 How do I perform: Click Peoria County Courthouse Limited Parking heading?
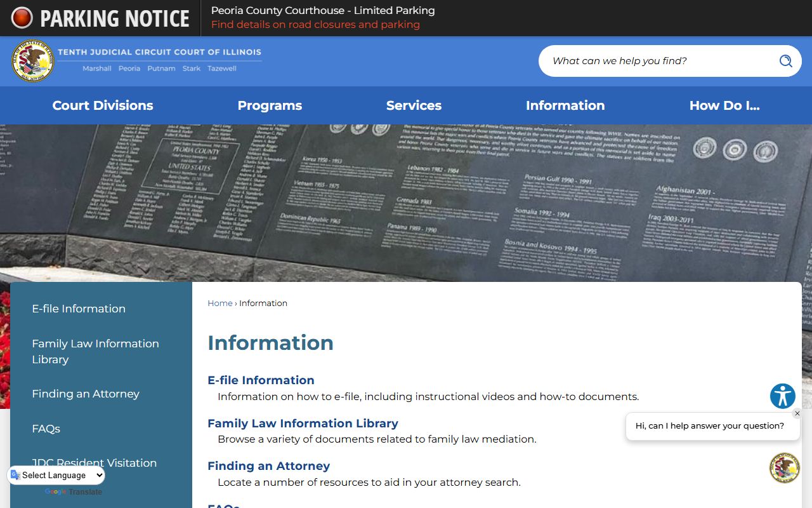pos(323,11)
